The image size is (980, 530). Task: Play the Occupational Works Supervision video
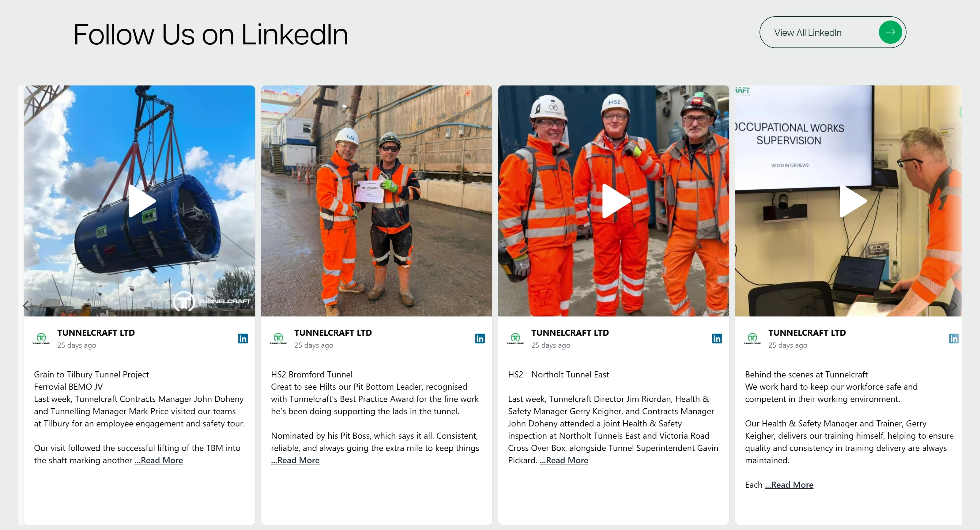point(853,201)
